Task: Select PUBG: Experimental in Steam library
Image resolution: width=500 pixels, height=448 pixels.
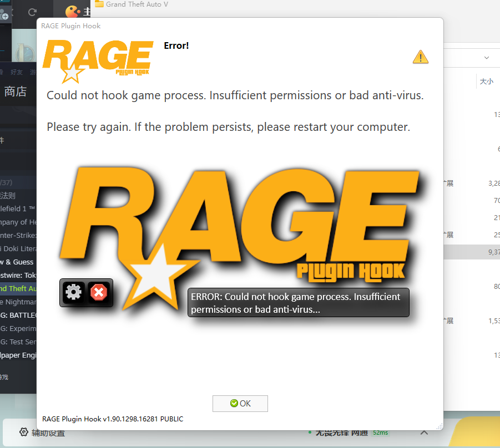Action: coord(18,328)
